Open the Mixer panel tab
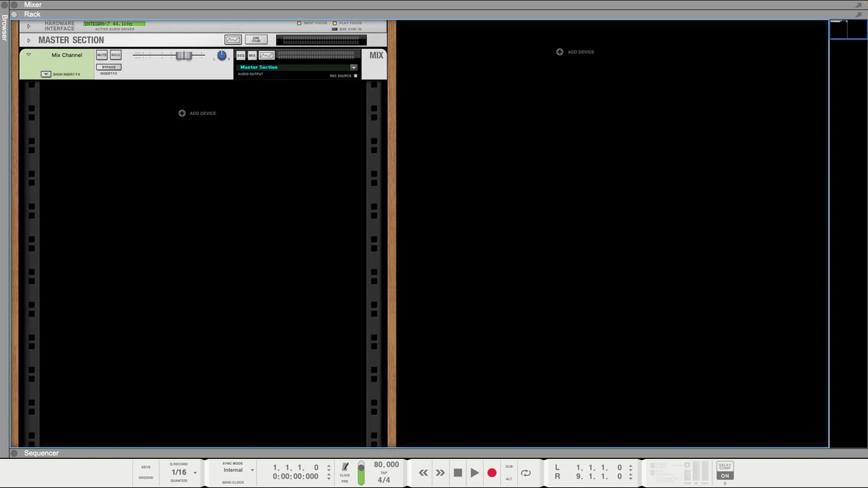 pos(33,4)
